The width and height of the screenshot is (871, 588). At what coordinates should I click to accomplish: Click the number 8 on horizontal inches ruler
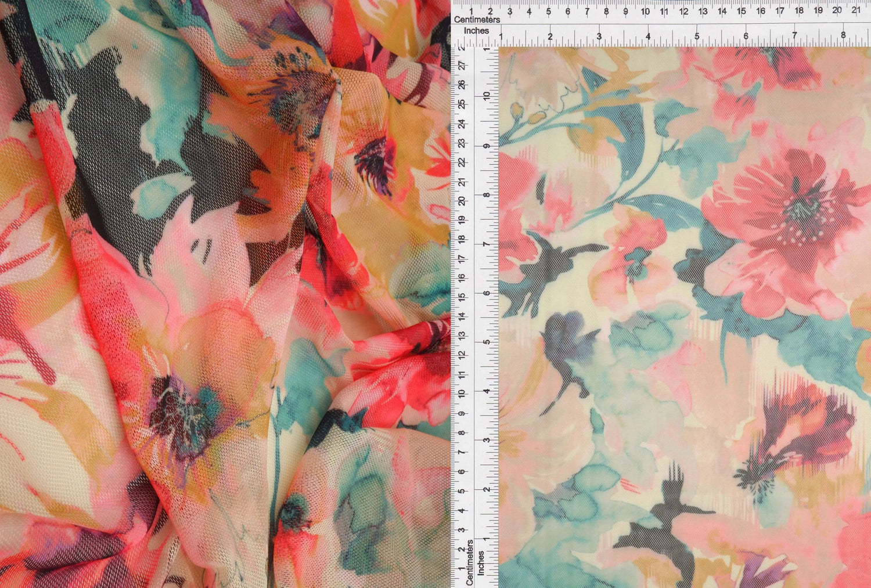[843, 36]
